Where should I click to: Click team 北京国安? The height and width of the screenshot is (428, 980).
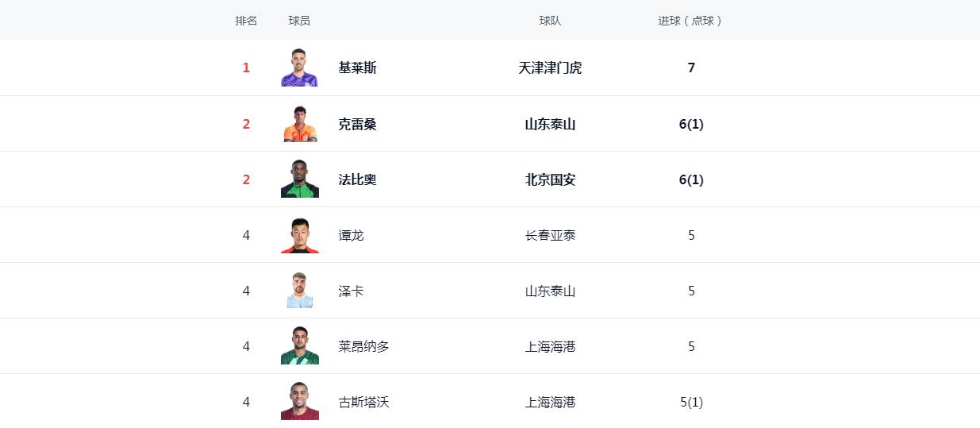550,179
